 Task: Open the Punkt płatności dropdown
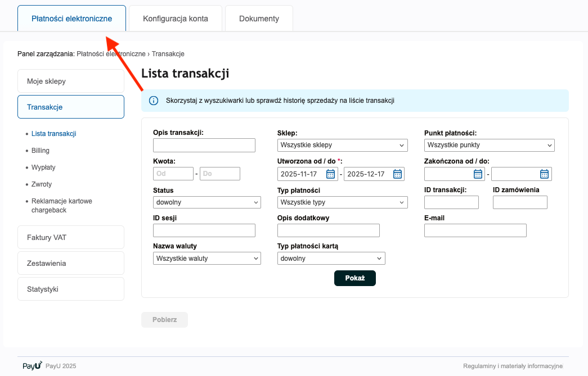(489, 145)
